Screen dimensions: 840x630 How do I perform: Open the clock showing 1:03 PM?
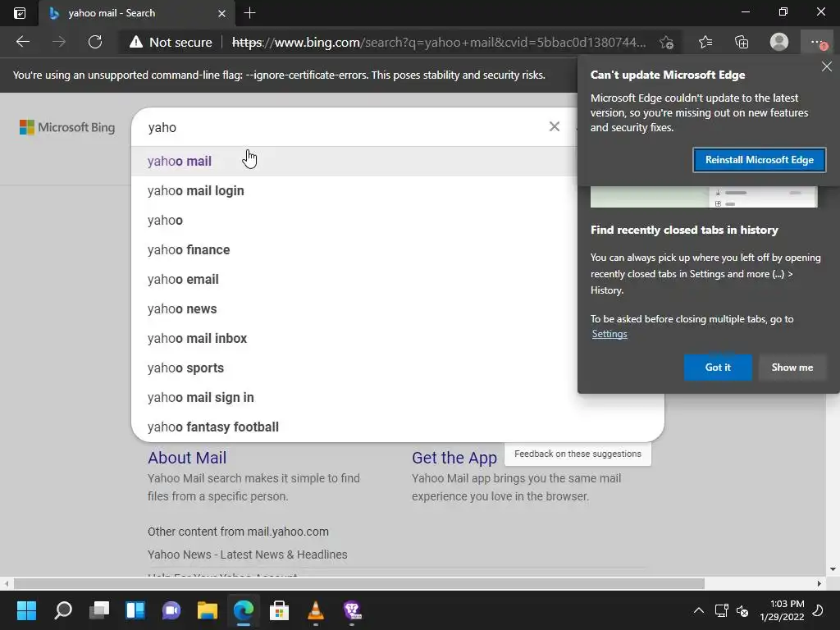click(782, 610)
